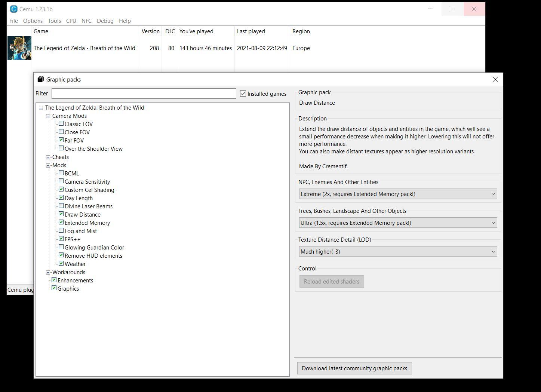Select the Graphics tree item label
The width and height of the screenshot is (541, 392).
(68, 289)
